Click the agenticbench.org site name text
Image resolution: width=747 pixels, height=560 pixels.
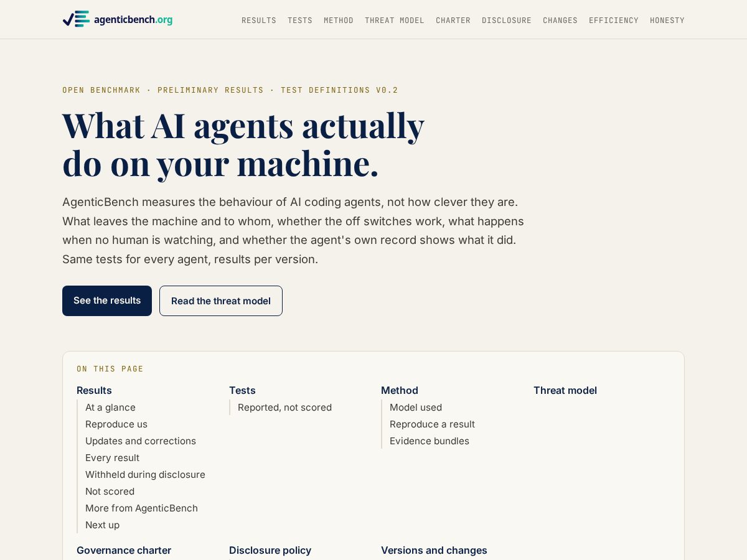coord(133,20)
